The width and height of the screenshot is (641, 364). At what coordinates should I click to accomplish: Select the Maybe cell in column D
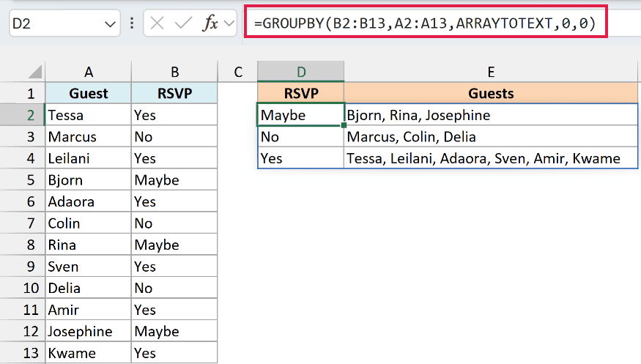[x=301, y=115]
